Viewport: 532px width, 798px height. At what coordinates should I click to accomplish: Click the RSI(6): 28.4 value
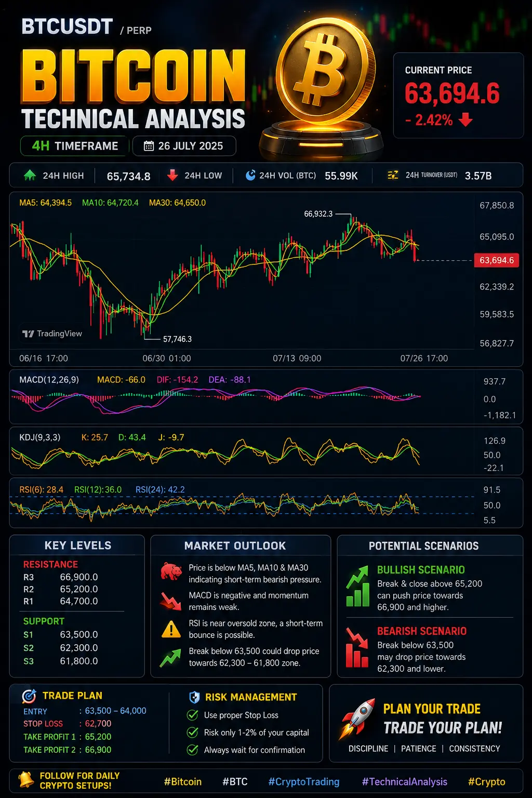[41, 489]
